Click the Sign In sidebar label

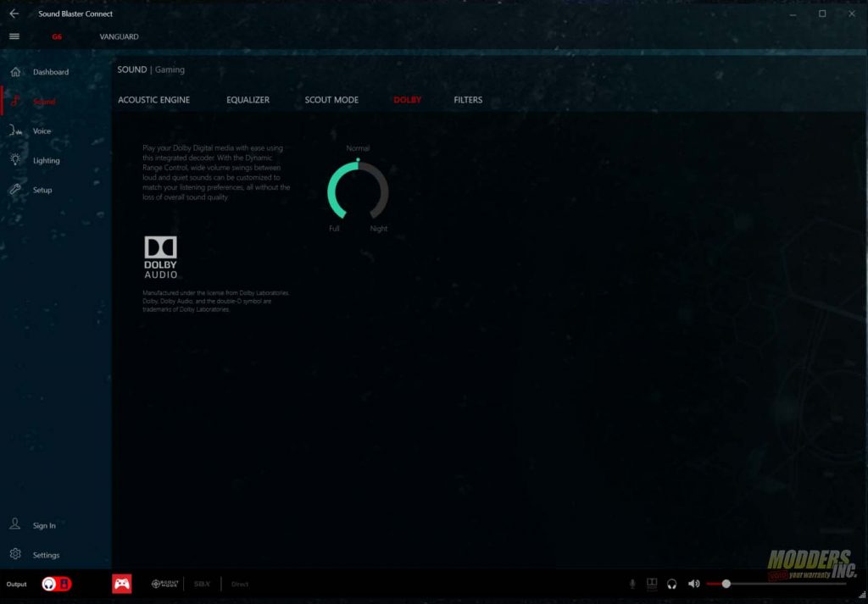pyautogui.click(x=44, y=525)
